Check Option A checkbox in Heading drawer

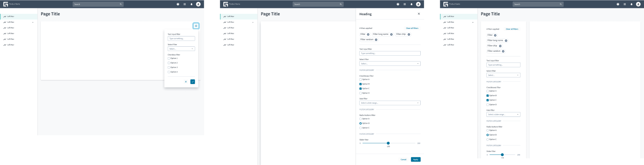(x=360, y=80)
